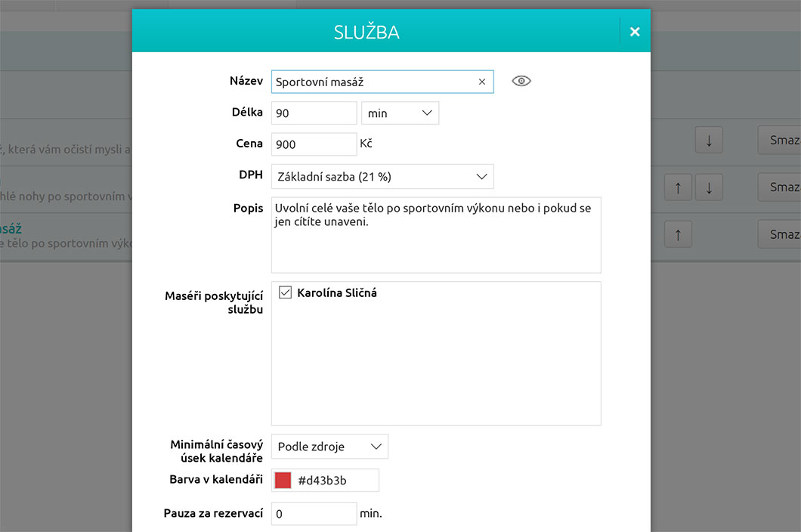Clear the Název field with the x icon
Viewport: 801px width, 532px height.
click(x=482, y=82)
